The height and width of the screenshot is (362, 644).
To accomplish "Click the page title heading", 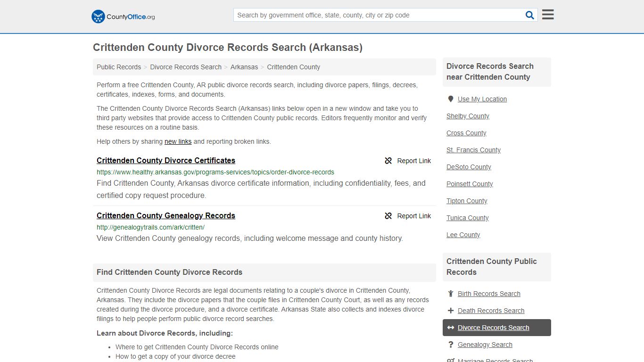I will click(x=228, y=48).
